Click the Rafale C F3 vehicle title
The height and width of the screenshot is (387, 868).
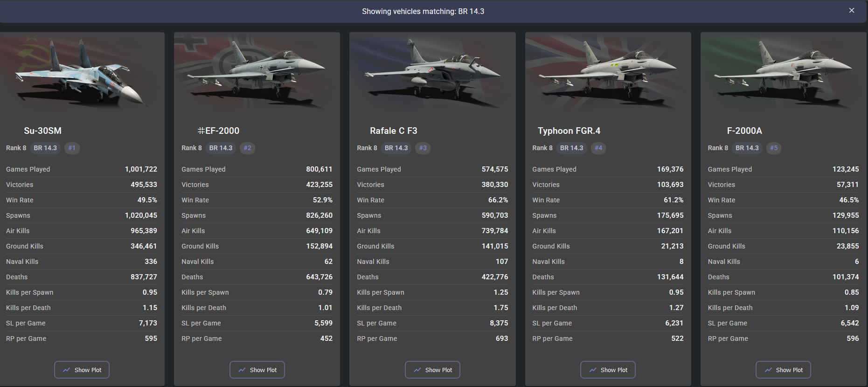(x=394, y=131)
